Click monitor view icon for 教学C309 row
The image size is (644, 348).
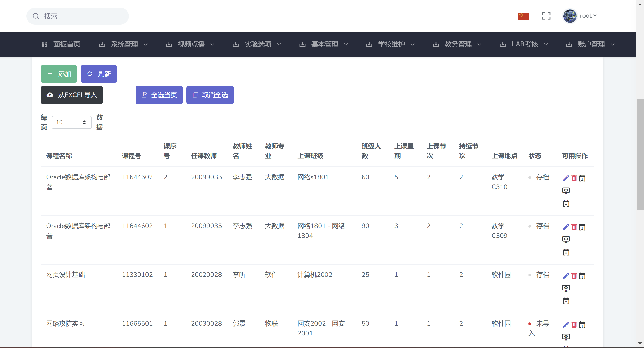click(x=566, y=240)
